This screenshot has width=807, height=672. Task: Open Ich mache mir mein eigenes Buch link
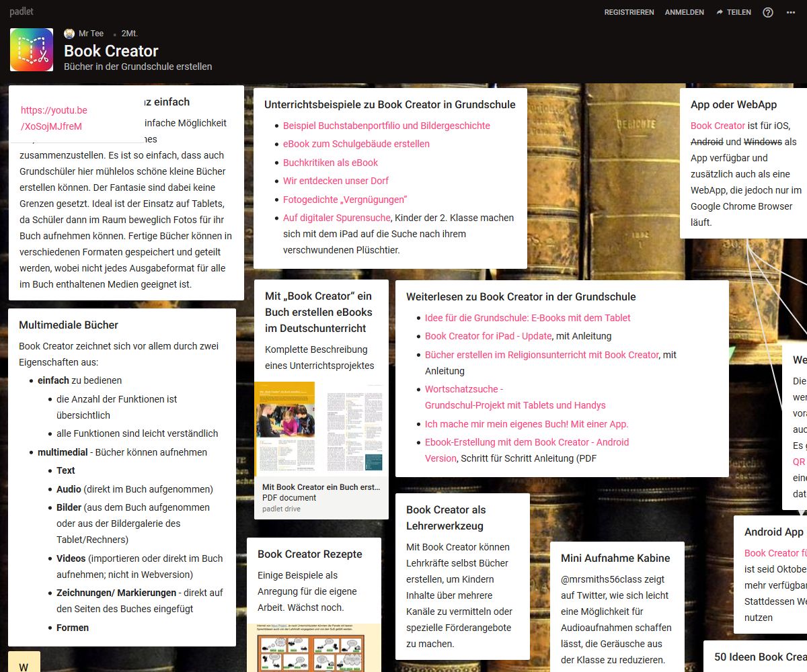pyautogui.click(x=527, y=424)
